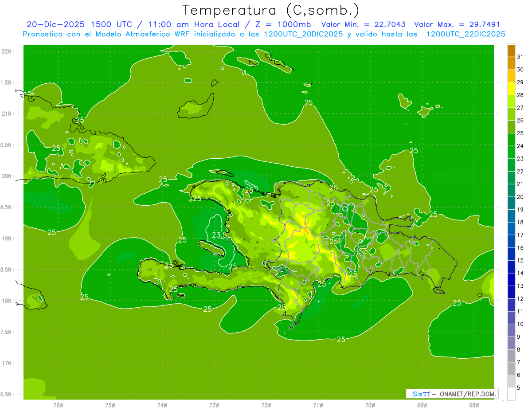This screenshot has width=532, height=411.
Task: Click legend swatch between 27 and 28
Action: pos(511,102)
